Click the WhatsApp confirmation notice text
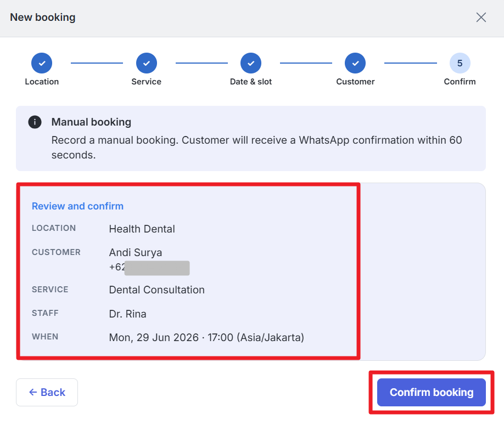This screenshot has height=425, width=504. click(256, 148)
